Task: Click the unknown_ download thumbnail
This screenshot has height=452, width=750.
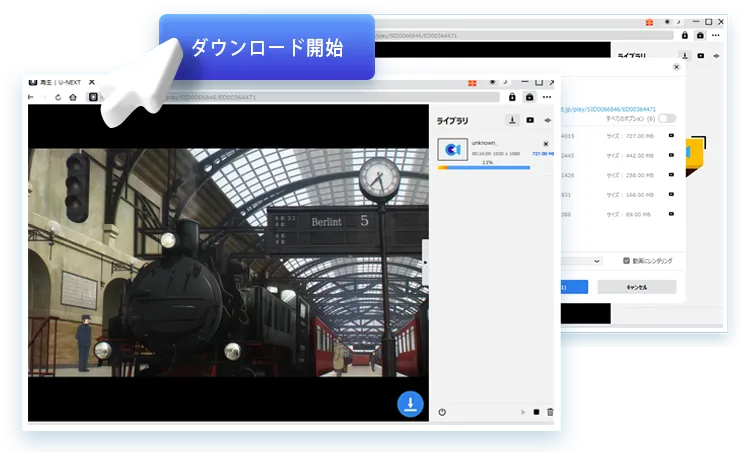Action: pos(452,150)
